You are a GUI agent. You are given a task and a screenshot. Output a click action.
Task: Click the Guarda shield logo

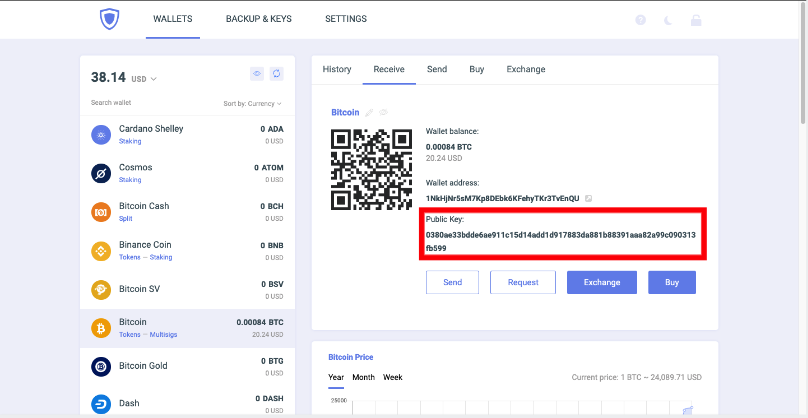[x=109, y=20]
